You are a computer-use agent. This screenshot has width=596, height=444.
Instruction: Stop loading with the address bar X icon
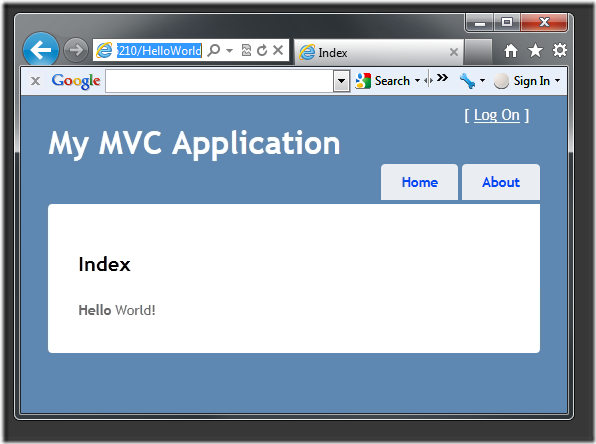pos(278,50)
